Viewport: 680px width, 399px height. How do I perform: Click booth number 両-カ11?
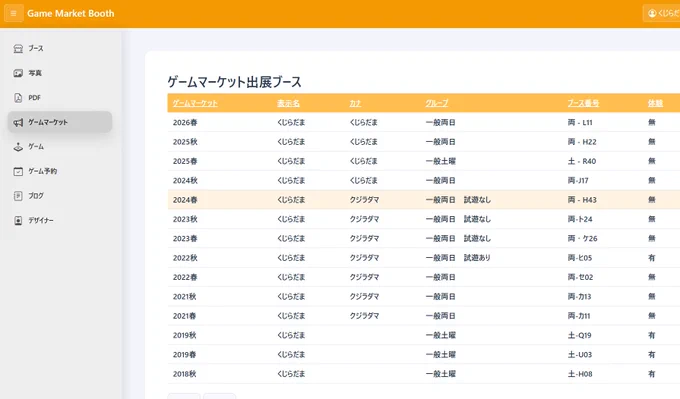click(579, 316)
